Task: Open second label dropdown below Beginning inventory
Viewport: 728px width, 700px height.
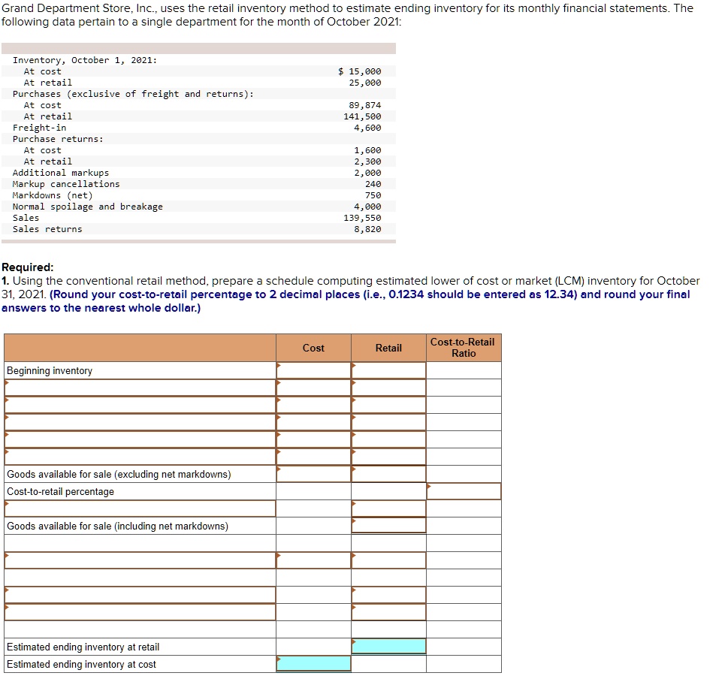Action: [x=140, y=405]
